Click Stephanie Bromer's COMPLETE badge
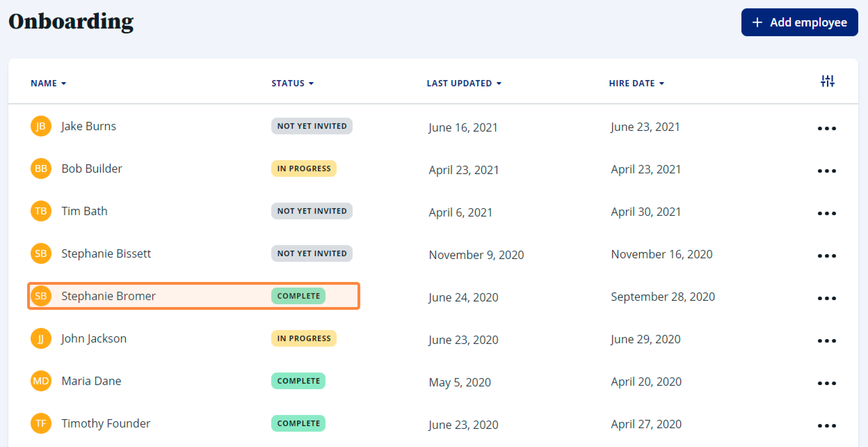 [298, 296]
